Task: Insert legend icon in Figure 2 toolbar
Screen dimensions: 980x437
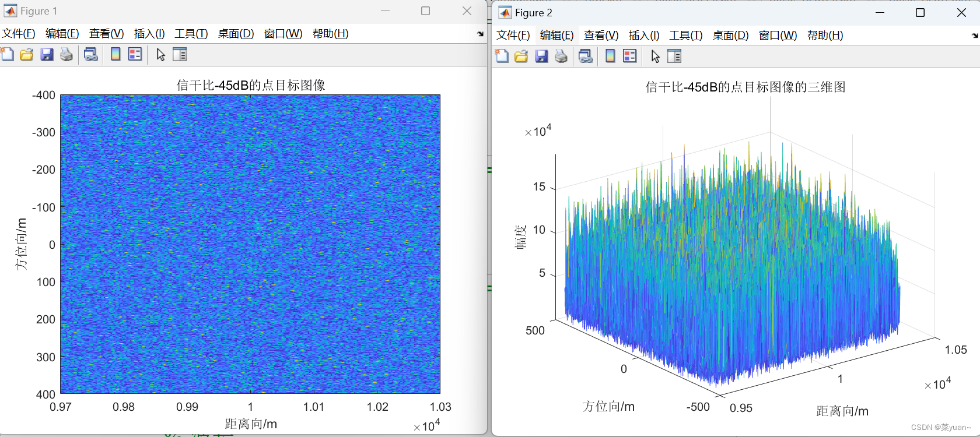Action: point(630,57)
